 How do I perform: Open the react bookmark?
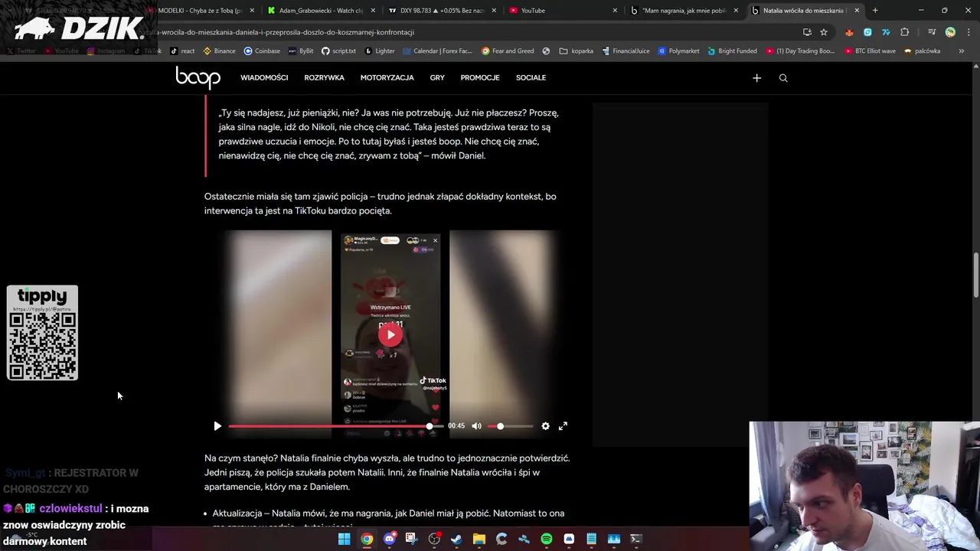click(x=182, y=51)
